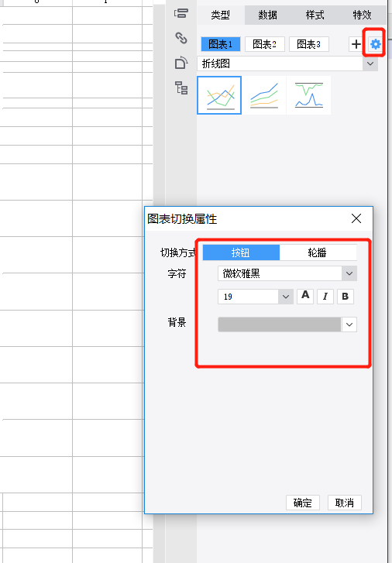Select the 图表1 tab

[x=220, y=44]
